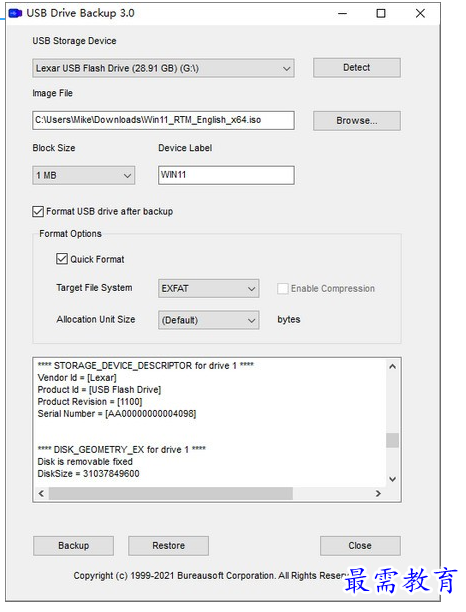Click the log's scroll left arrow
Screen dimensions: 466x612
41,493
